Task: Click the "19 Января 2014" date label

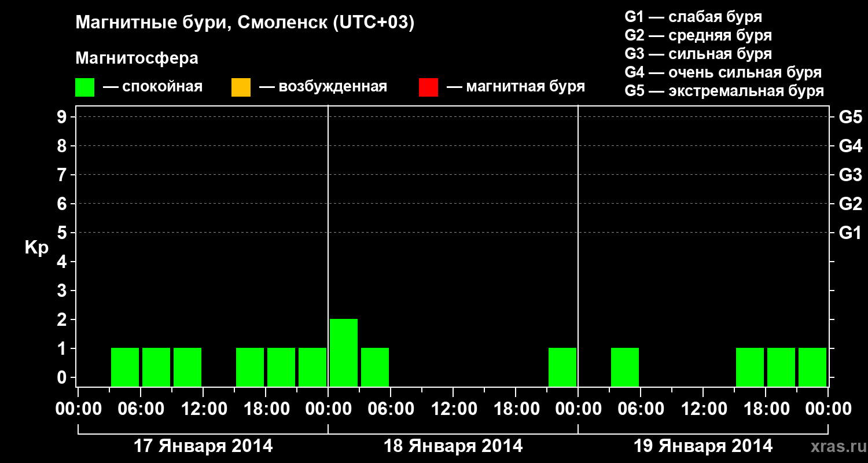Action: [x=703, y=446]
